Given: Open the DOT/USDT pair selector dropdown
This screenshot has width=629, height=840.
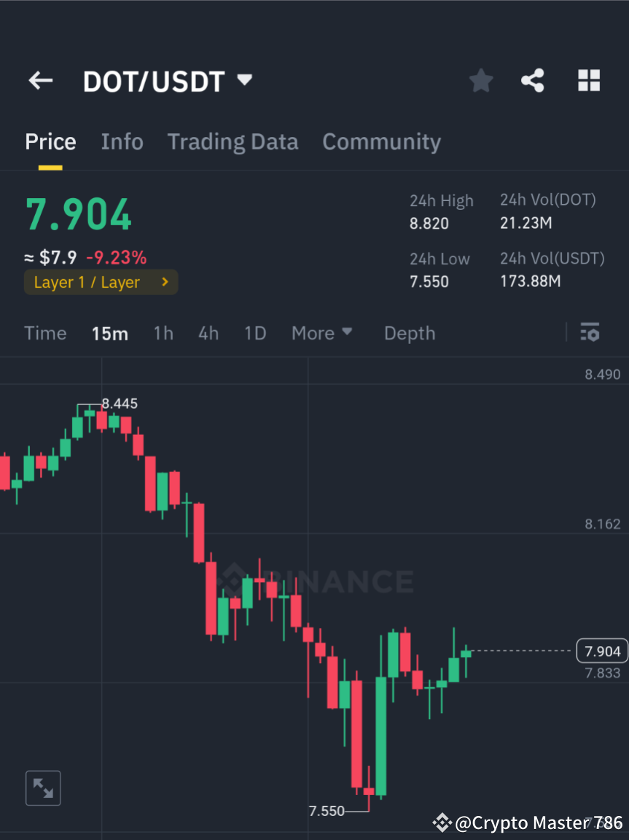Looking at the screenshot, I should point(244,80).
